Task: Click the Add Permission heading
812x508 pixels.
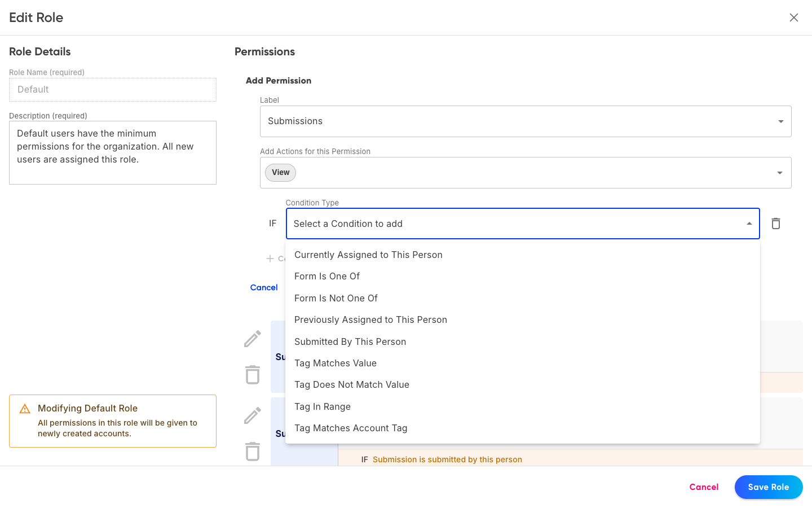Action: (x=279, y=81)
